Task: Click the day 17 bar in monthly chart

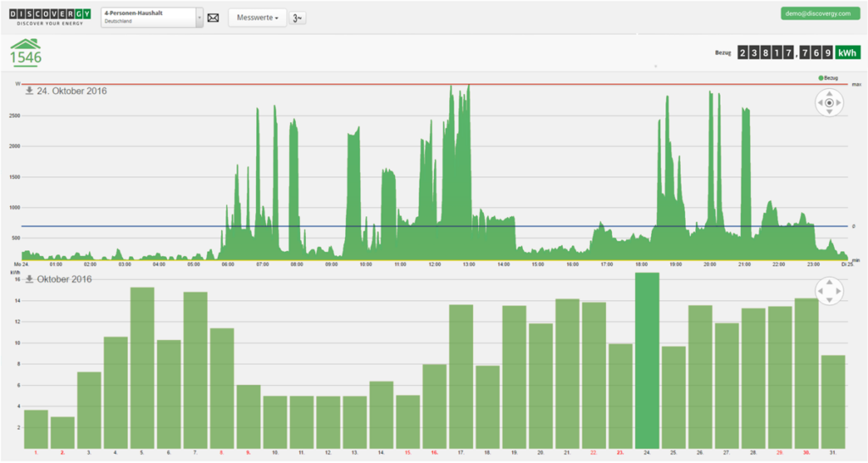Action: tap(461, 376)
